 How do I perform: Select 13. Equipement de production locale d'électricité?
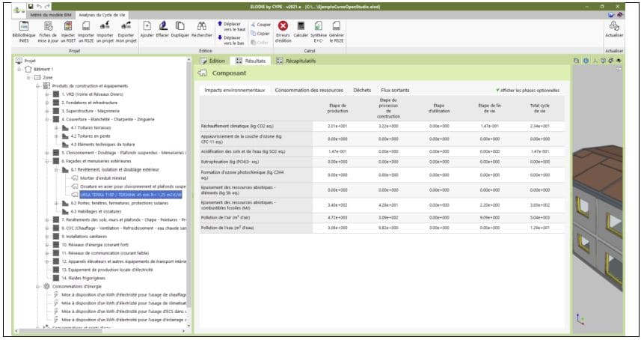[107, 270]
